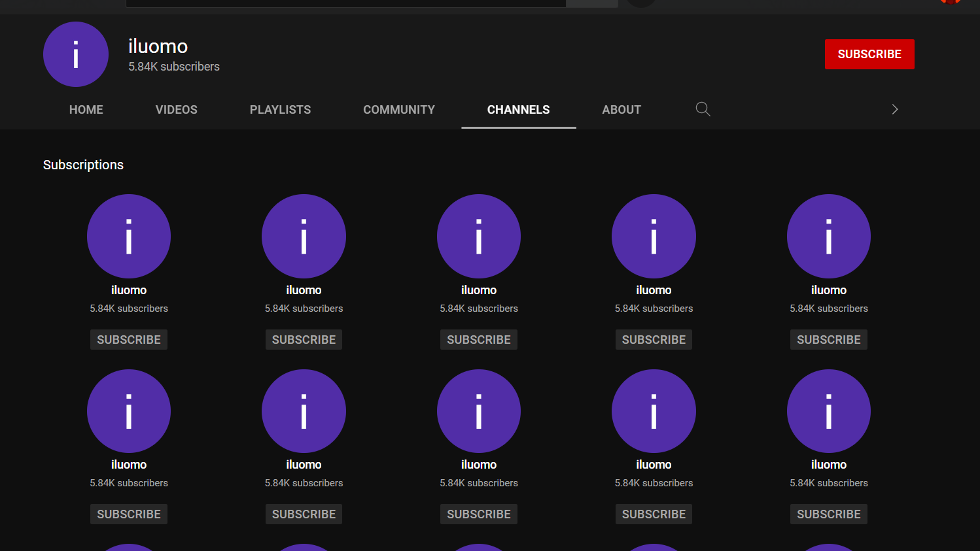Open the fourth channel avatar in the top row

[654, 236]
